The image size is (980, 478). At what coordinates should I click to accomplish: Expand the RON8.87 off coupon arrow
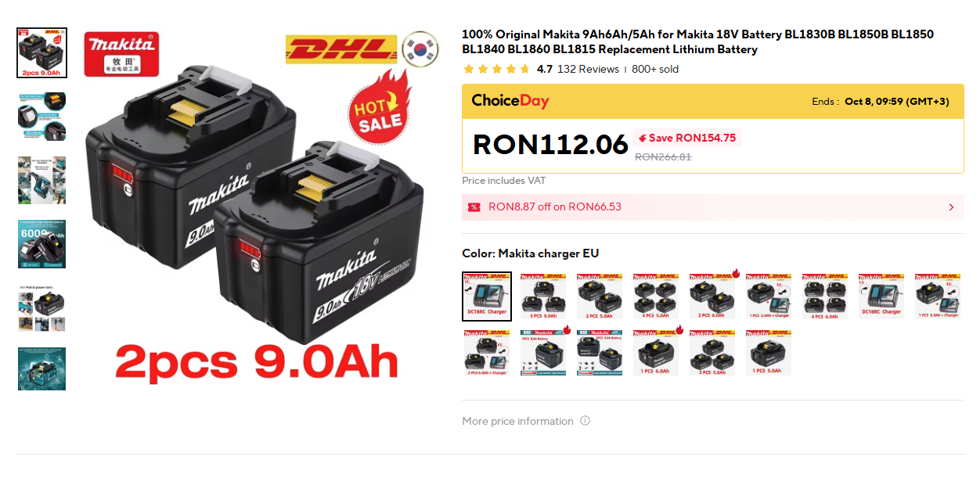(951, 207)
